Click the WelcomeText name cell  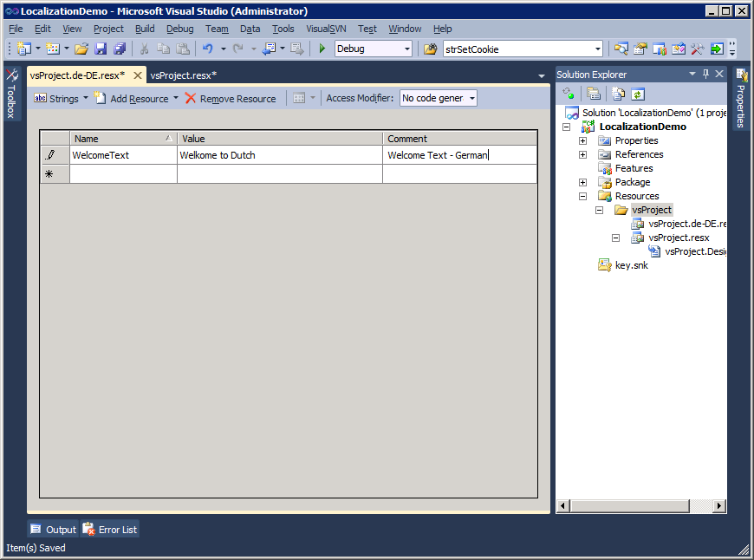[x=123, y=155]
